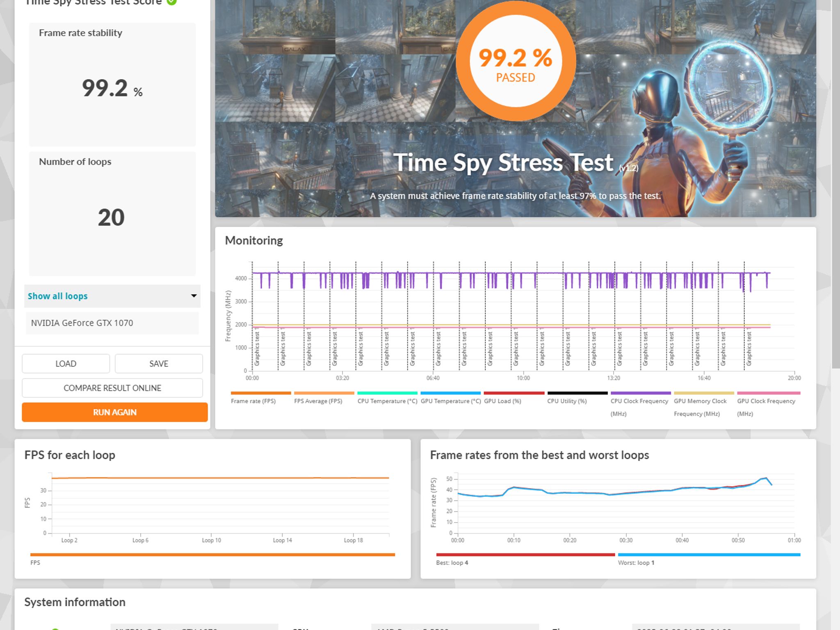Click the Loop 18 label on FPS chart
This screenshot has height=630, width=840.
pyautogui.click(x=354, y=540)
